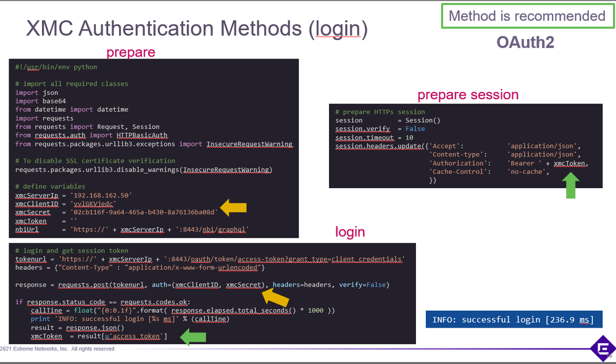Click the nbiUrl variable definition line
The height and width of the screenshot is (364, 616).
[x=132, y=230]
